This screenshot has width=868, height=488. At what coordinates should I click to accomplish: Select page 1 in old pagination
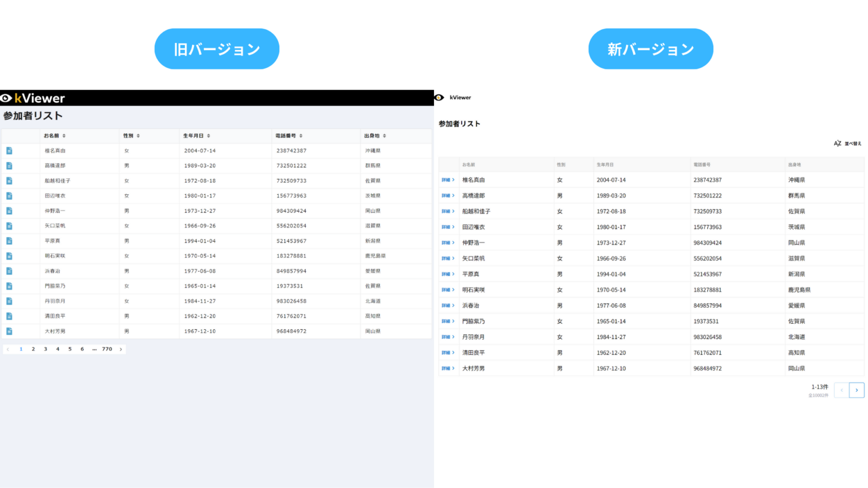coord(21,349)
